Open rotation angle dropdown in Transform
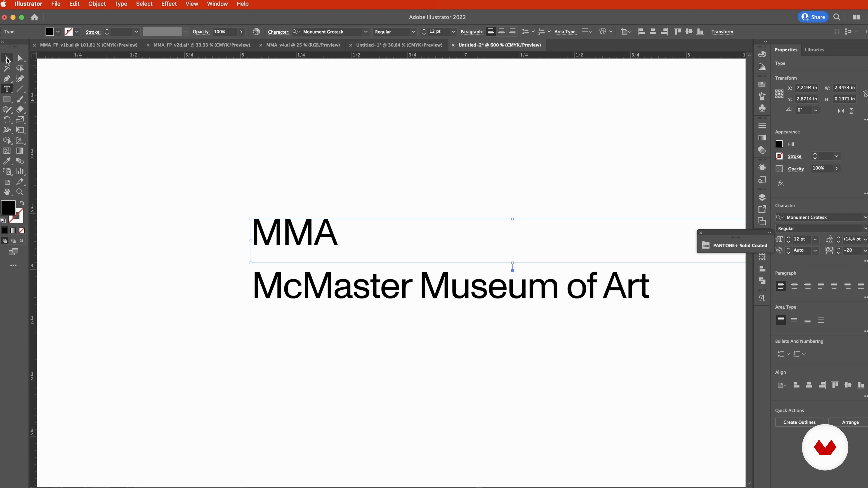Image resolution: width=868 pixels, height=488 pixels. [x=816, y=110]
